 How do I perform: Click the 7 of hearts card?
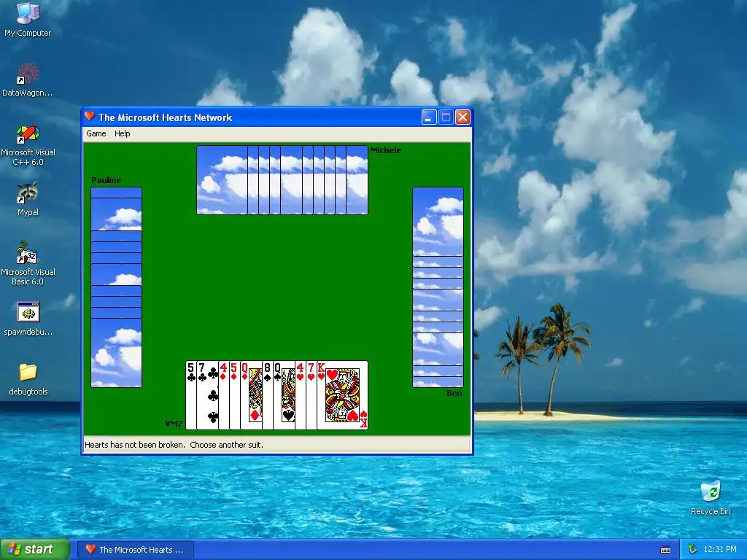pyautogui.click(x=311, y=395)
